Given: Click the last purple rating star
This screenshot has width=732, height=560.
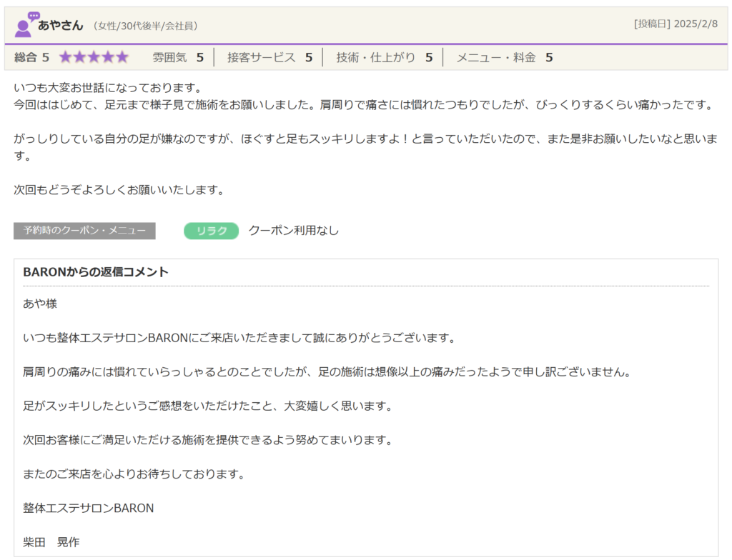Looking at the screenshot, I should tap(122, 57).
